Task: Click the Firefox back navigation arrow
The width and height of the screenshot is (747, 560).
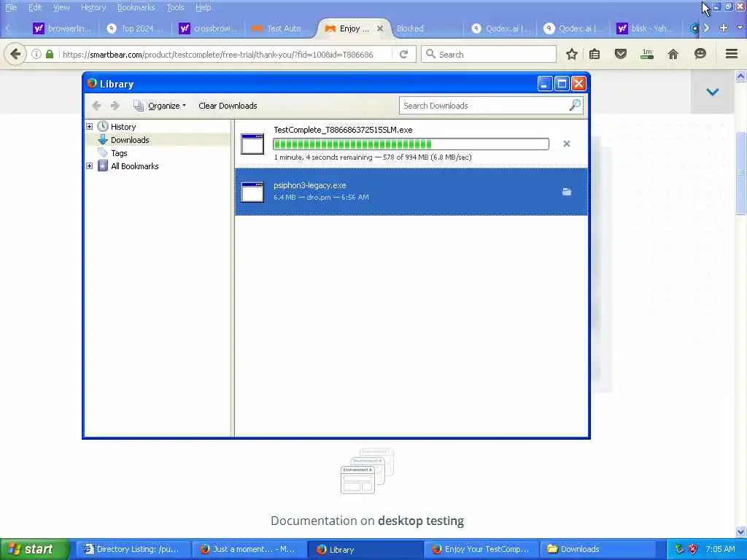Action: [x=15, y=54]
